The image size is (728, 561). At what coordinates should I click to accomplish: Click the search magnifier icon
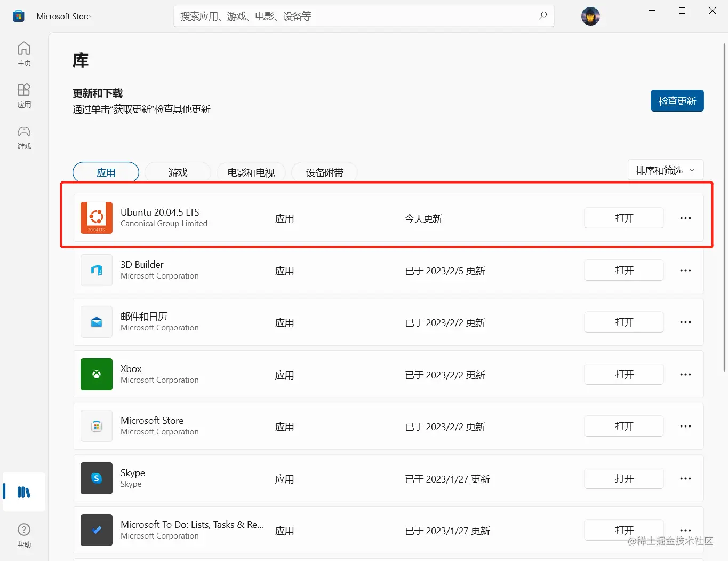coord(542,16)
